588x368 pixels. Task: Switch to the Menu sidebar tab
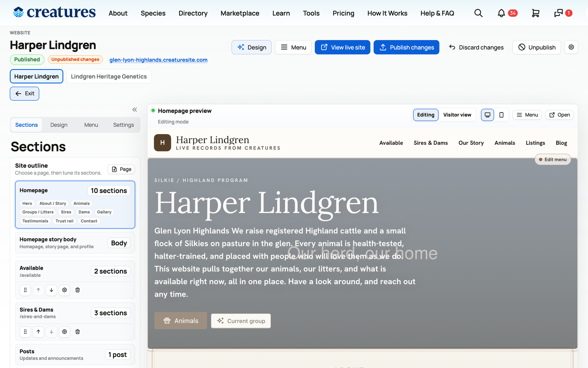(91, 125)
